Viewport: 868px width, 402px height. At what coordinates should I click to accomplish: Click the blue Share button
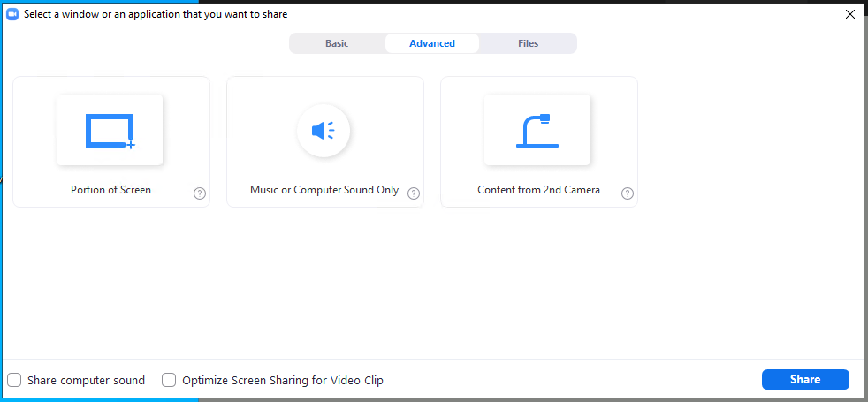pos(805,379)
